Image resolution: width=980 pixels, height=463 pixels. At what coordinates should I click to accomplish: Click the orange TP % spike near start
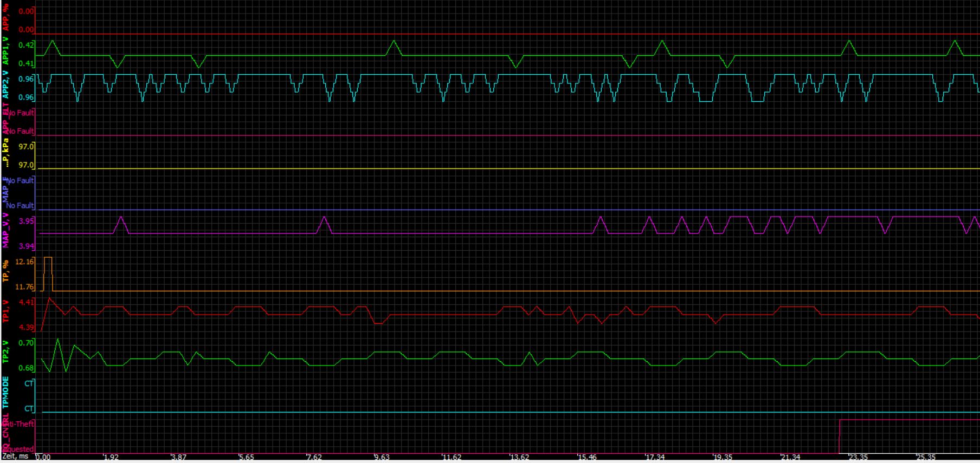pyautogui.click(x=48, y=258)
